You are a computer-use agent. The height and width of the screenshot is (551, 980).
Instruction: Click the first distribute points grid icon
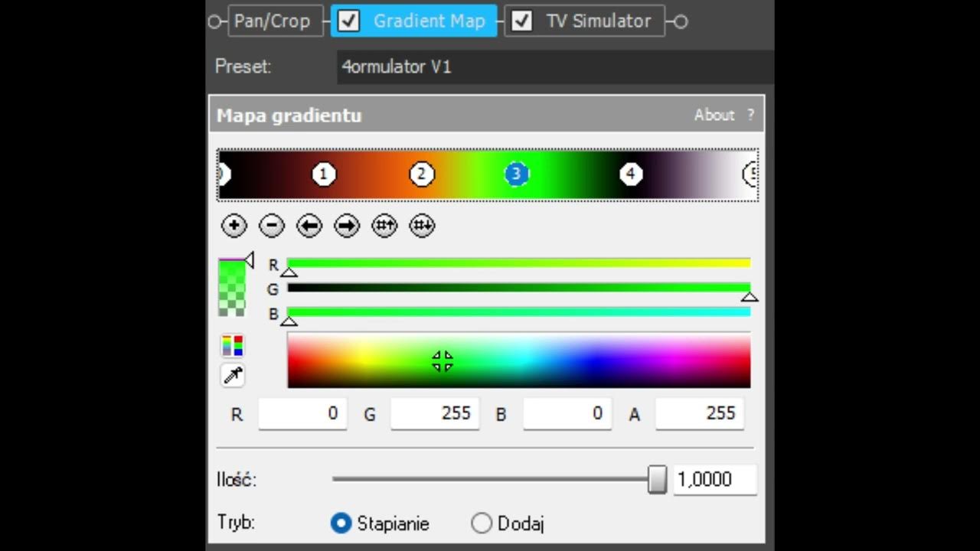[x=384, y=226]
